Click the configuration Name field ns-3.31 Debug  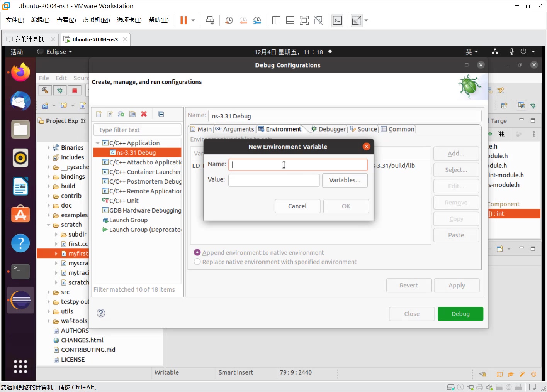345,116
